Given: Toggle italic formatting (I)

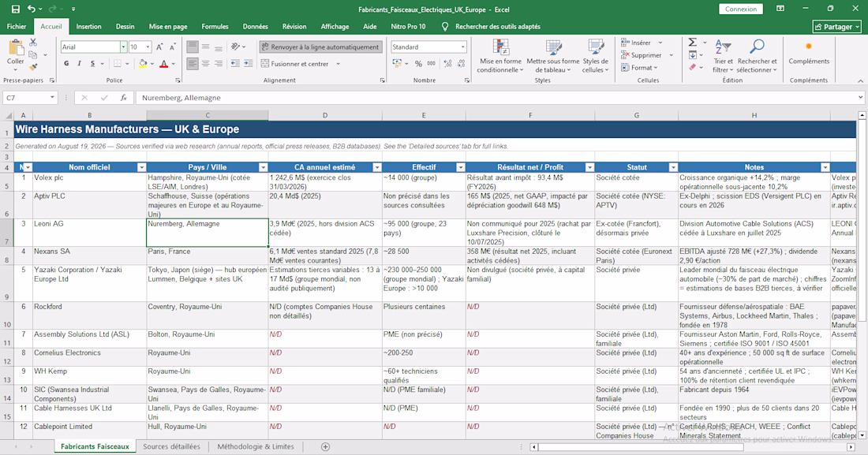Looking at the screenshot, I should click(x=79, y=64).
